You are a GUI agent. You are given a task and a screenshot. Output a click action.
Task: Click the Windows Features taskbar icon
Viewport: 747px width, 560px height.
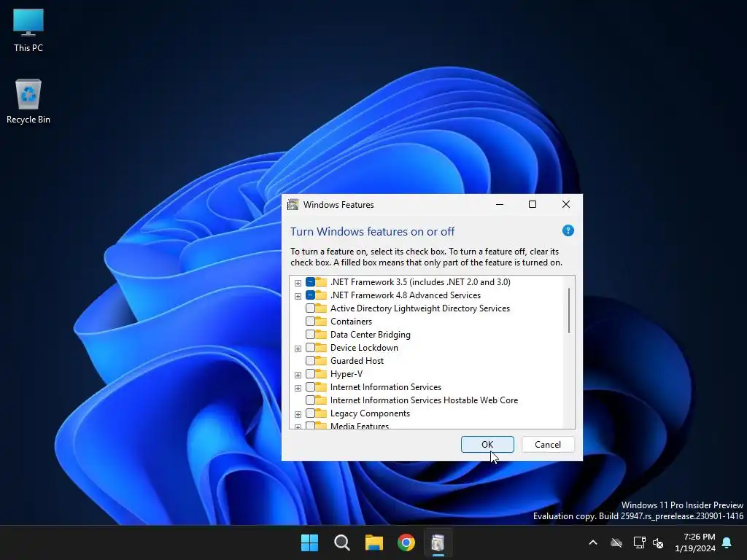tap(438, 542)
